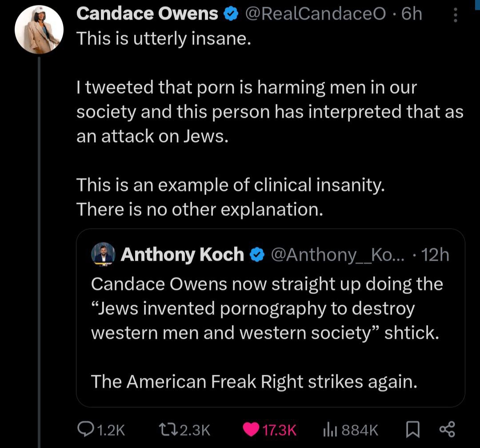Click Anthony Koch's blue verified badge
Screen dimensions: 480x448
pos(257,255)
